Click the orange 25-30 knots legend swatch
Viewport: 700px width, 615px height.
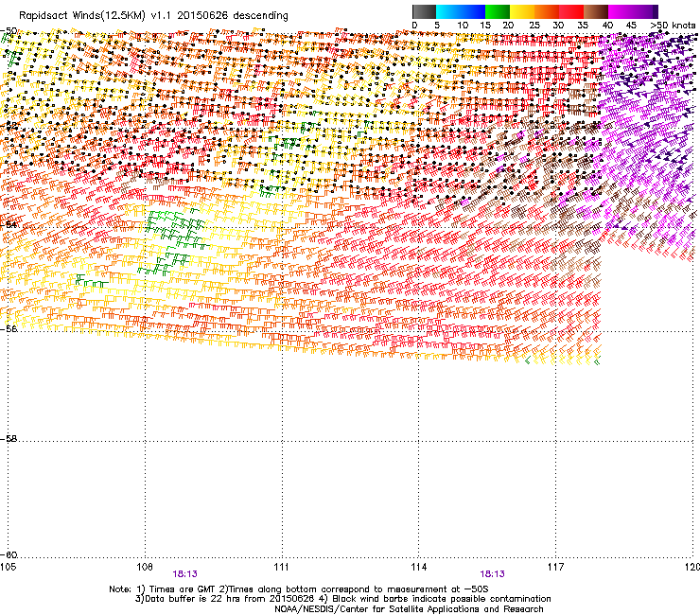coord(547,11)
